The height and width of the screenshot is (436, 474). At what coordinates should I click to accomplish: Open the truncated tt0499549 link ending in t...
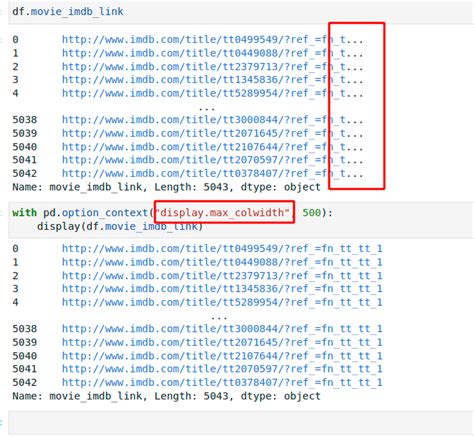pos(212,40)
